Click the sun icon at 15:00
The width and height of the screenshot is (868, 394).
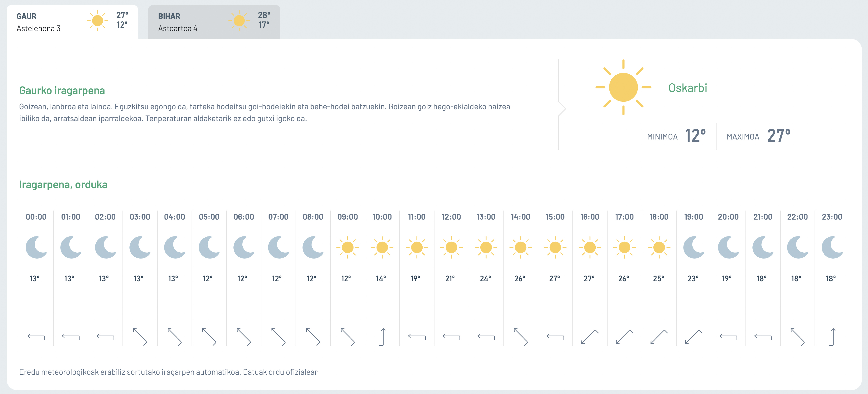point(555,247)
